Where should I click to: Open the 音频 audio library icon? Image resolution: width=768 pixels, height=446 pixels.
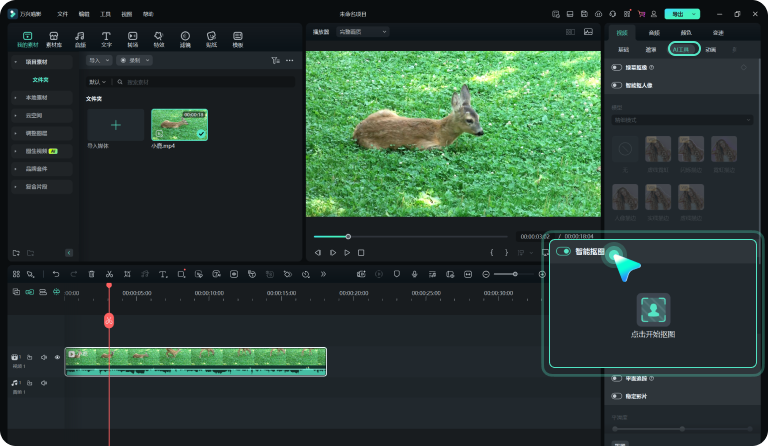click(x=80, y=38)
